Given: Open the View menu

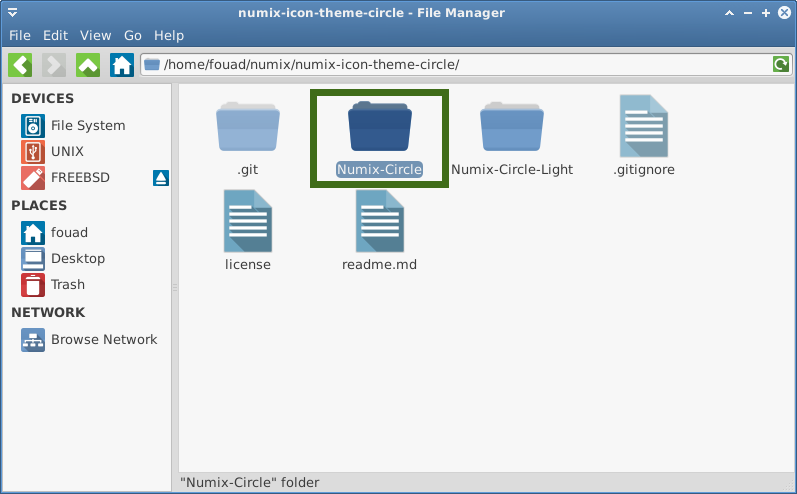Looking at the screenshot, I should pos(95,36).
